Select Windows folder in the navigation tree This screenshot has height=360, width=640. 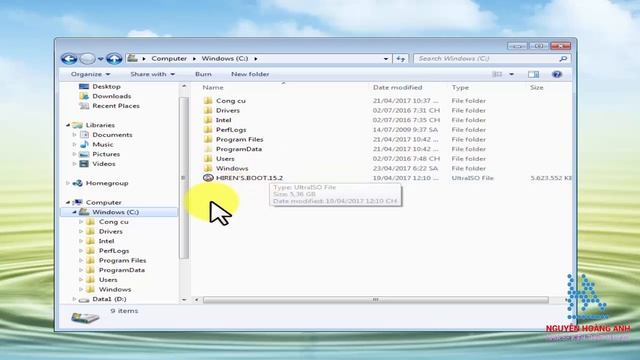click(x=115, y=289)
